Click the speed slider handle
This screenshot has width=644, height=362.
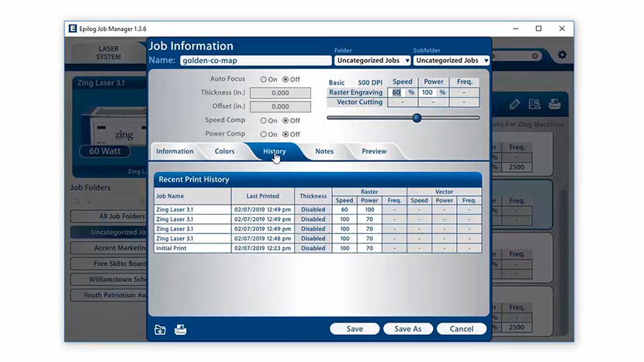pos(417,118)
